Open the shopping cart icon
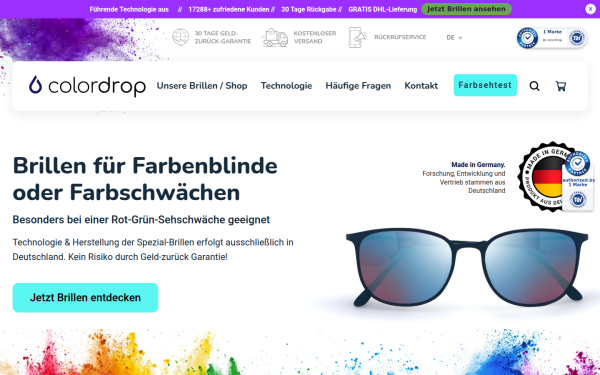Viewport: 600px width, 375px height. click(x=561, y=86)
